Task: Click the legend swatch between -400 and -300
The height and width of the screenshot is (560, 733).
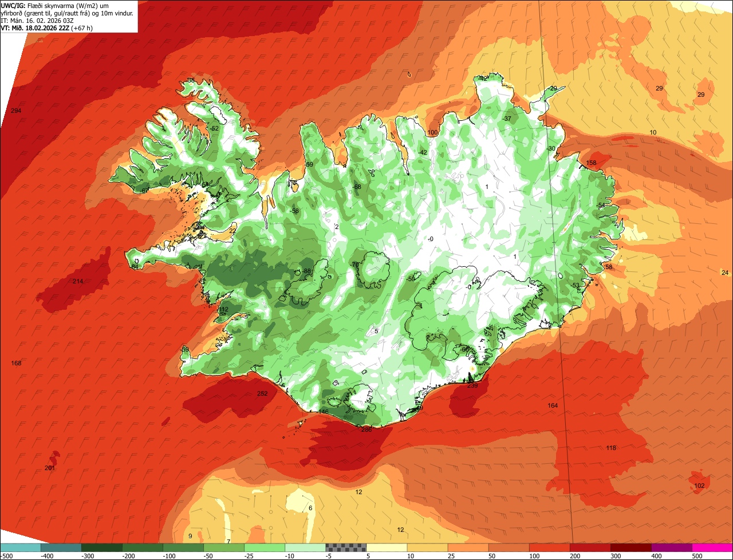Action: (x=61, y=547)
